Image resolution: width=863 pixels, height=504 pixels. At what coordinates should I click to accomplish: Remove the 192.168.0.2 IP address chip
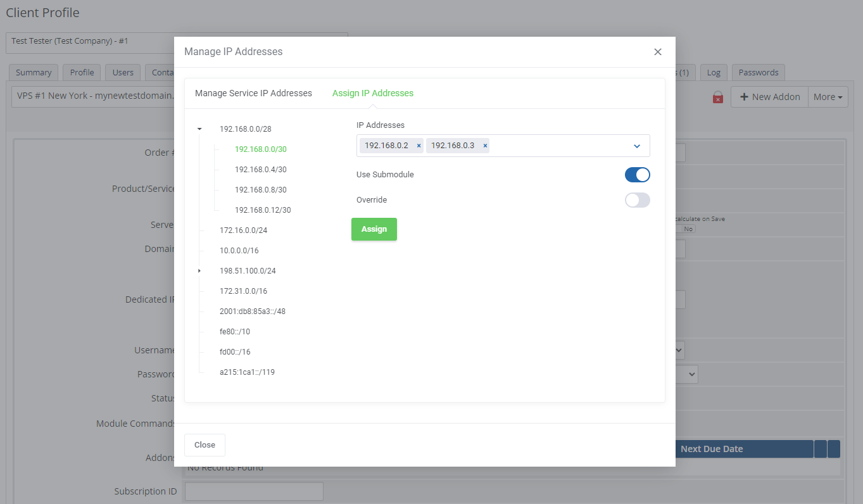418,145
